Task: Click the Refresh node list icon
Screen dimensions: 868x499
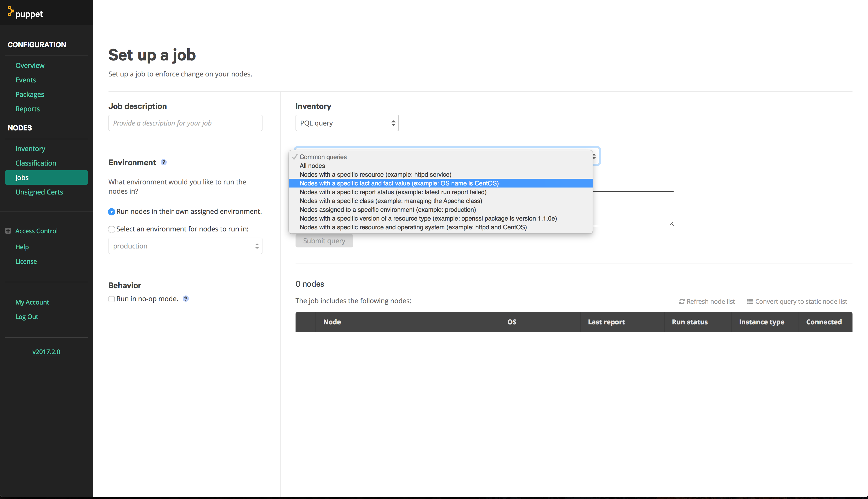Action: point(681,302)
